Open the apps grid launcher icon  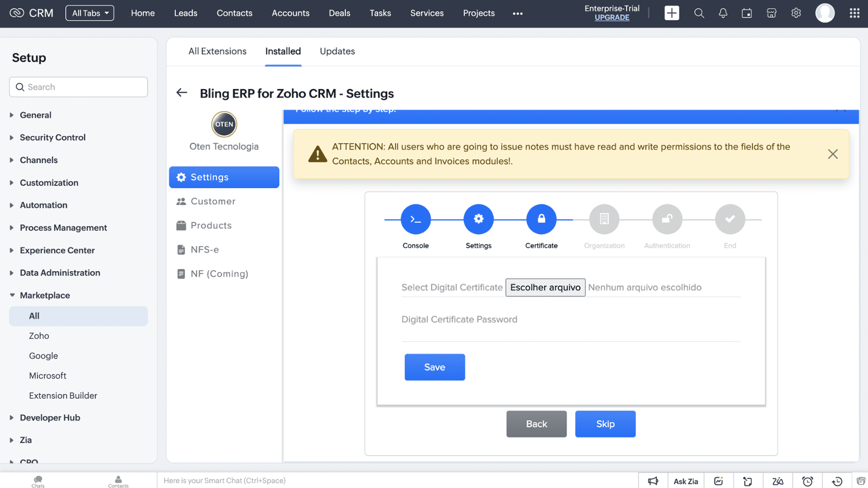pos(854,13)
